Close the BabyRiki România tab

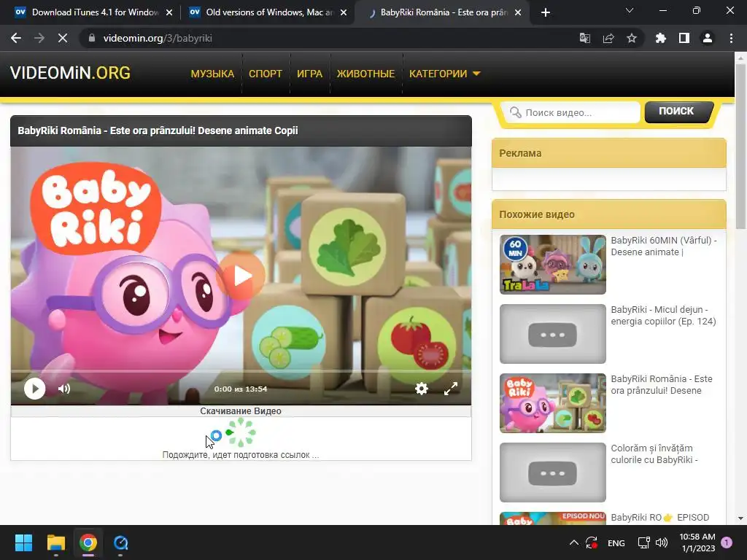519,12
